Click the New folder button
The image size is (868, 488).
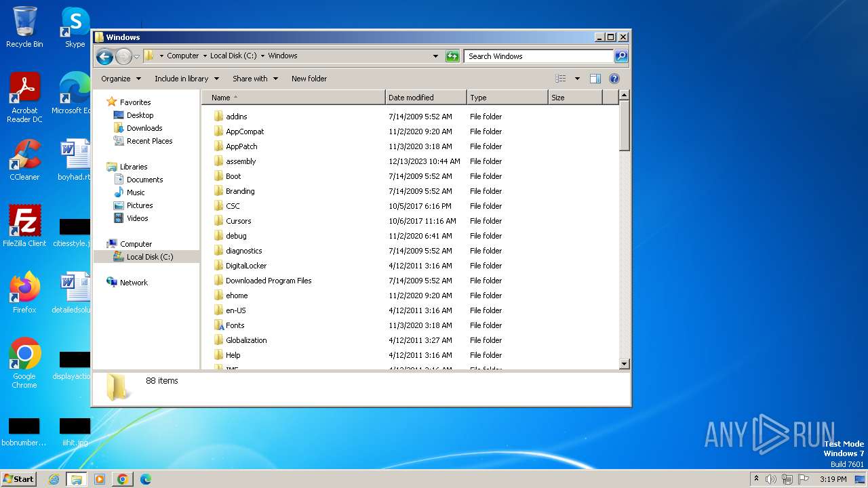pos(309,79)
